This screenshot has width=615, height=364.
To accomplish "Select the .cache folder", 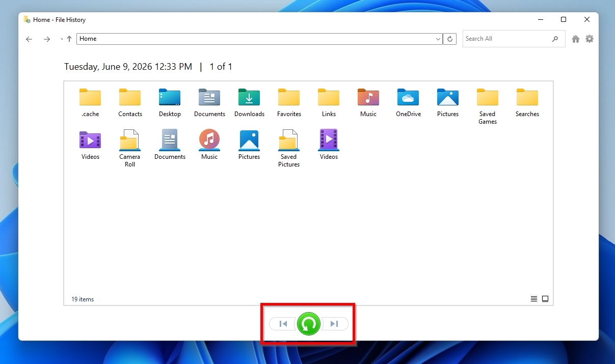I will tap(90, 102).
